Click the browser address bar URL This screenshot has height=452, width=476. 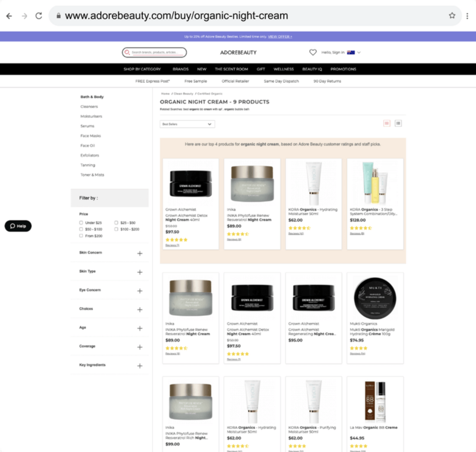tap(176, 16)
